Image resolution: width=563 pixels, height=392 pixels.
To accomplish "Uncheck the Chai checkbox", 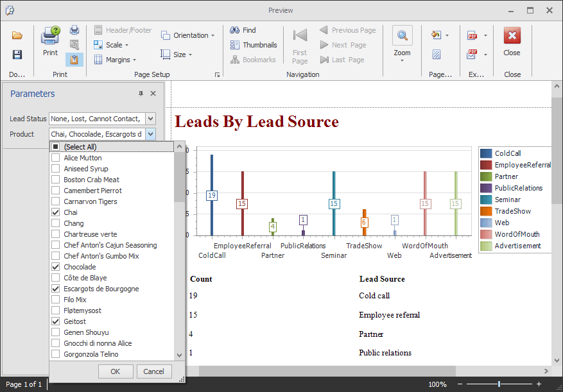I will [x=56, y=212].
